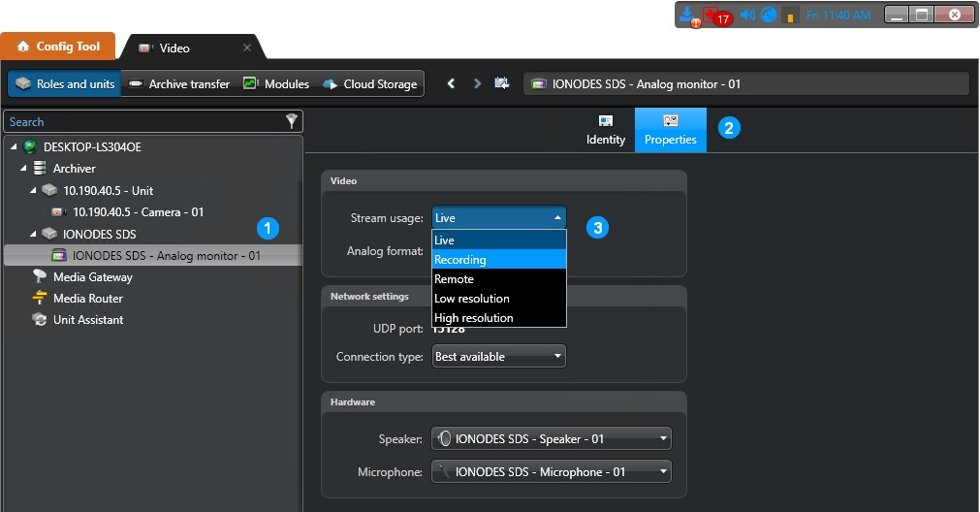This screenshot has height=512, width=980.
Task: Open Modules view
Action: 276,83
